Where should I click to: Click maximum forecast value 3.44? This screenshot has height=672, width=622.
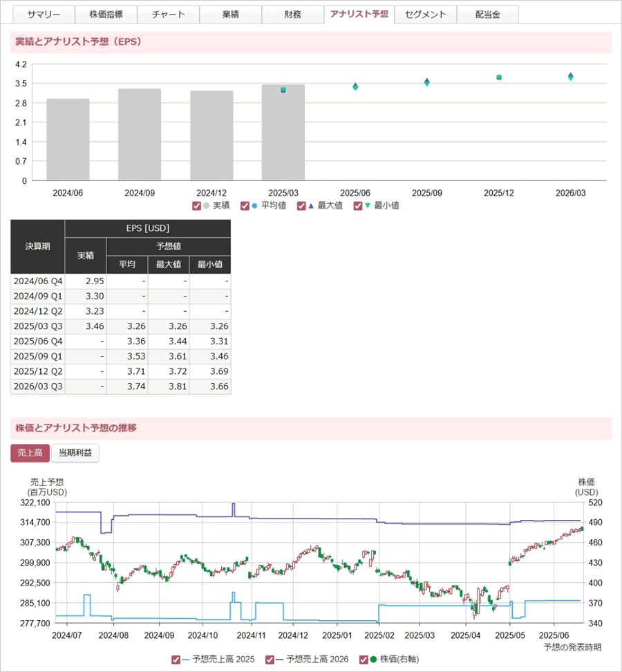pyautogui.click(x=178, y=341)
